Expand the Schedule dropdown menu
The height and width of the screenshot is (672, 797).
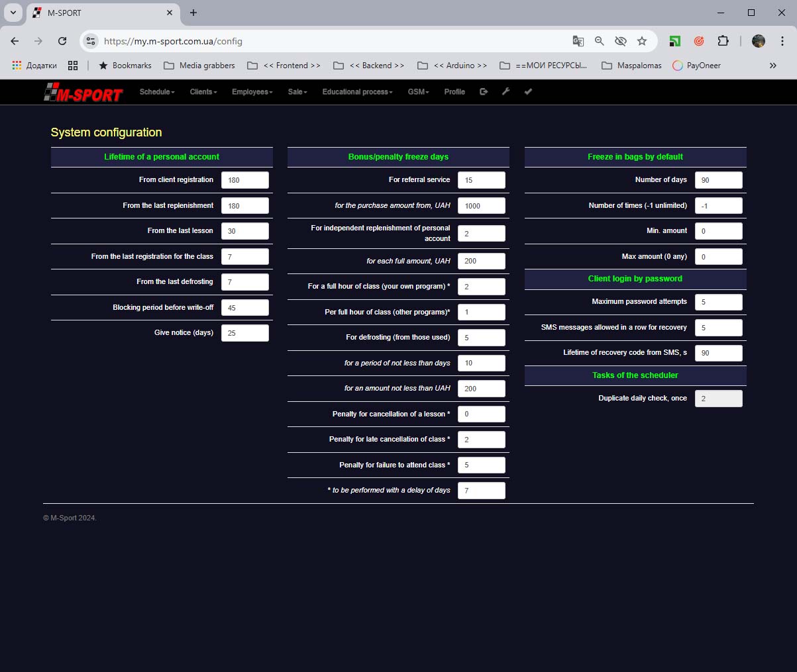coord(157,92)
